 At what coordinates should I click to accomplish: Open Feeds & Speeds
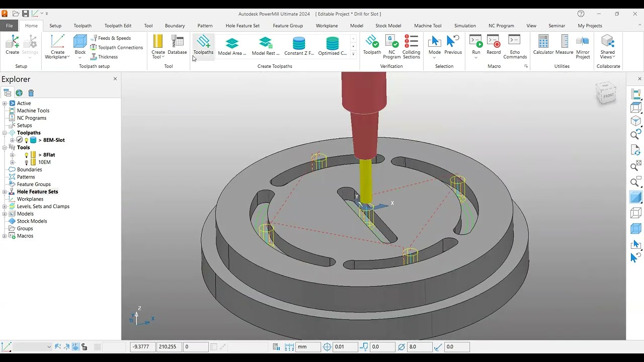point(111,38)
